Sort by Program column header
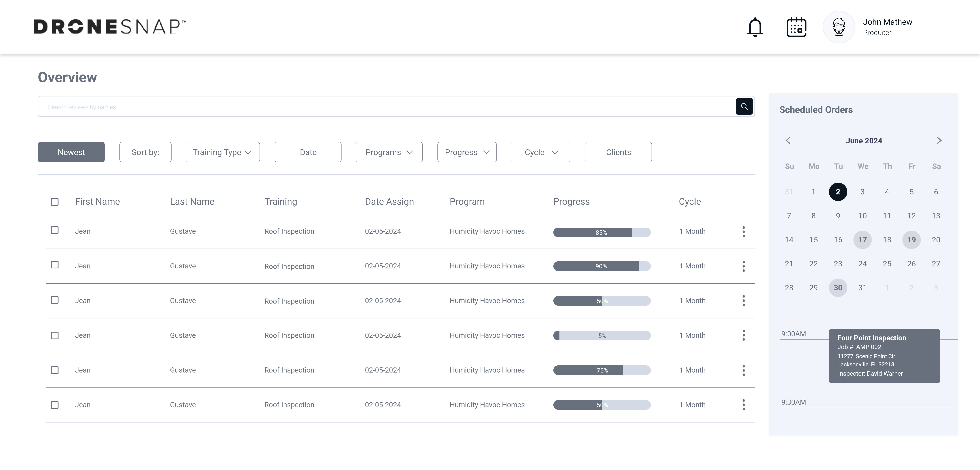Image resolution: width=980 pixels, height=470 pixels. point(467,202)
